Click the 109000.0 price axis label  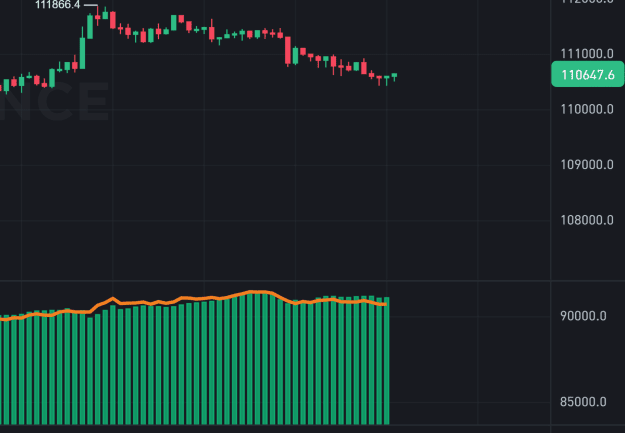587,164
